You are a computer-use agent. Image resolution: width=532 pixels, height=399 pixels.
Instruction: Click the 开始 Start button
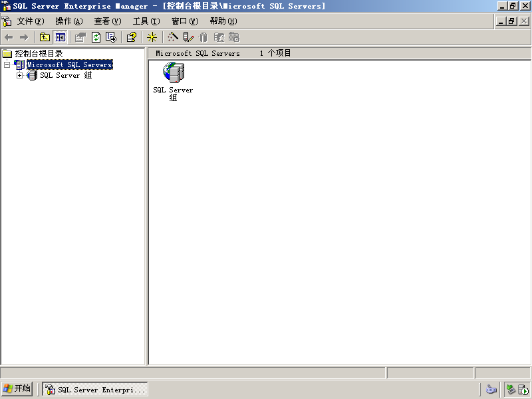[x=17, y=388]
